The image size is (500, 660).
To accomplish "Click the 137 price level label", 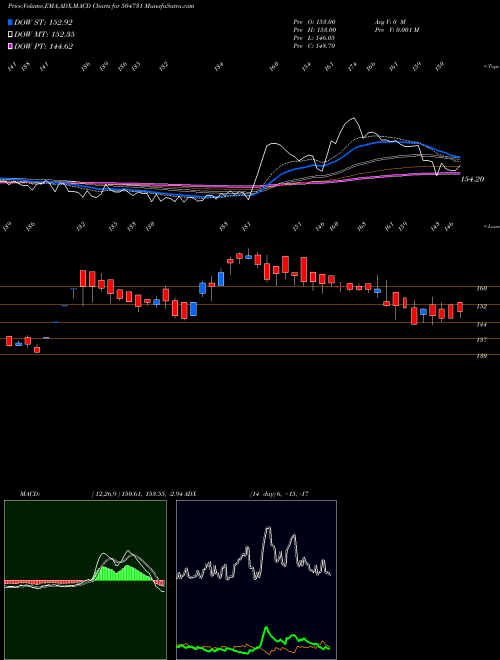I will pyautogui.click(x=482, y=340).
